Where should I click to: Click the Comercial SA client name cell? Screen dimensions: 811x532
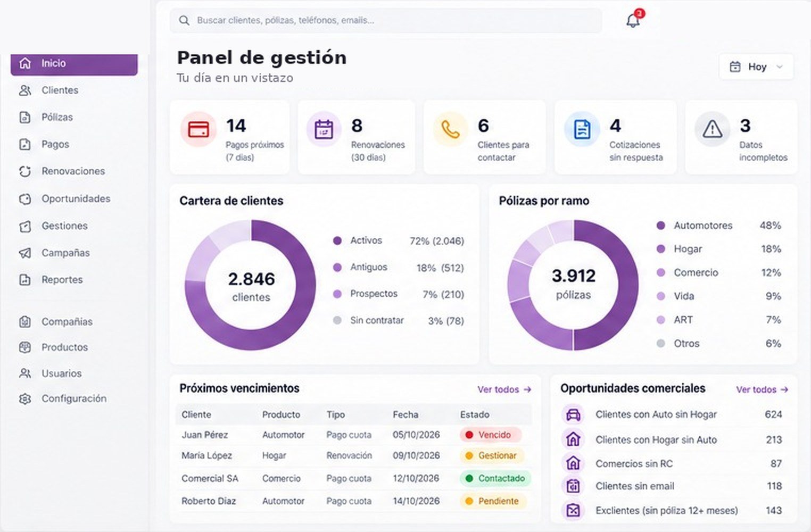[x=210, y=478]
